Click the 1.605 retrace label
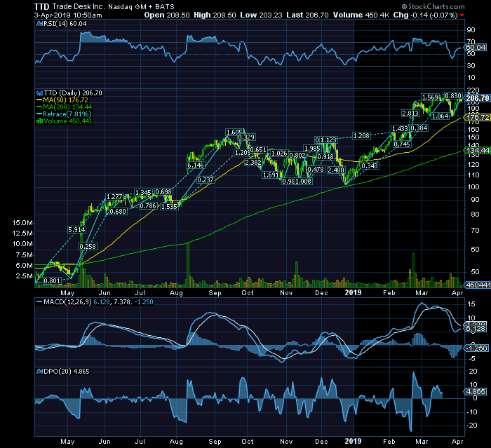491x448 pixels. pyautogui.click(x=234, y=133)
